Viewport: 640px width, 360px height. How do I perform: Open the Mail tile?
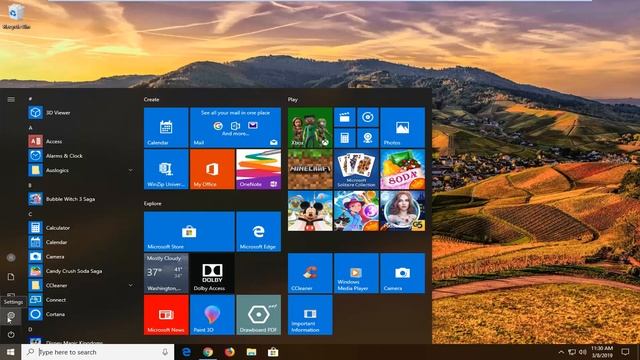coord(236,127)
